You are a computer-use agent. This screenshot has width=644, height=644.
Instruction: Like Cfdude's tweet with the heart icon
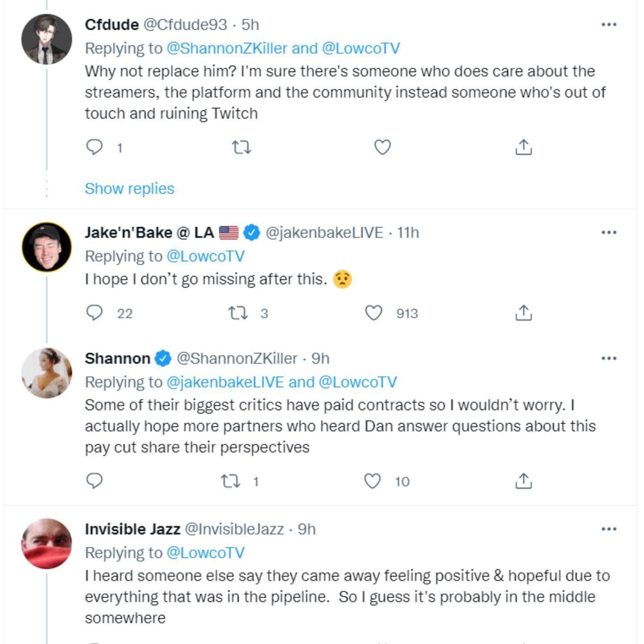click(382, 147)
